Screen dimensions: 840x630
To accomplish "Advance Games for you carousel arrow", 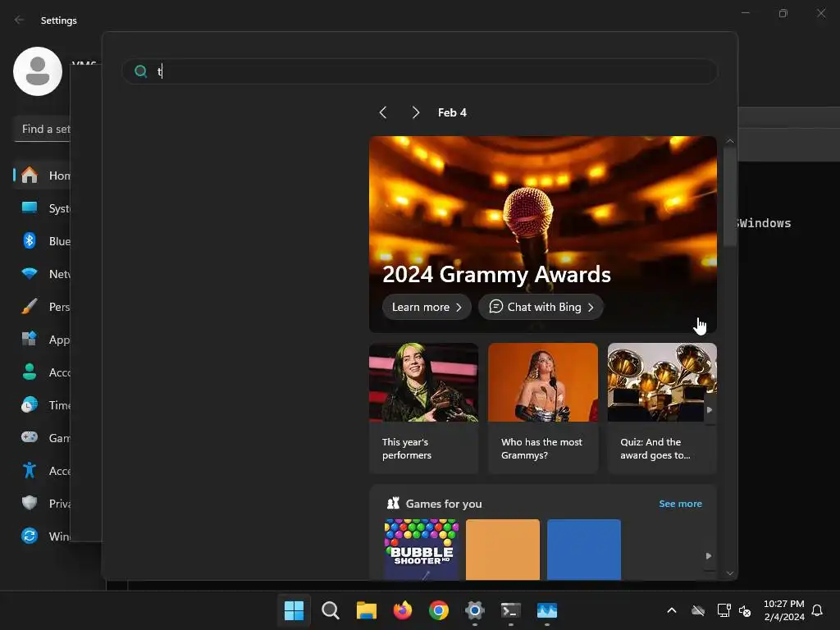I will click(709, 556).
